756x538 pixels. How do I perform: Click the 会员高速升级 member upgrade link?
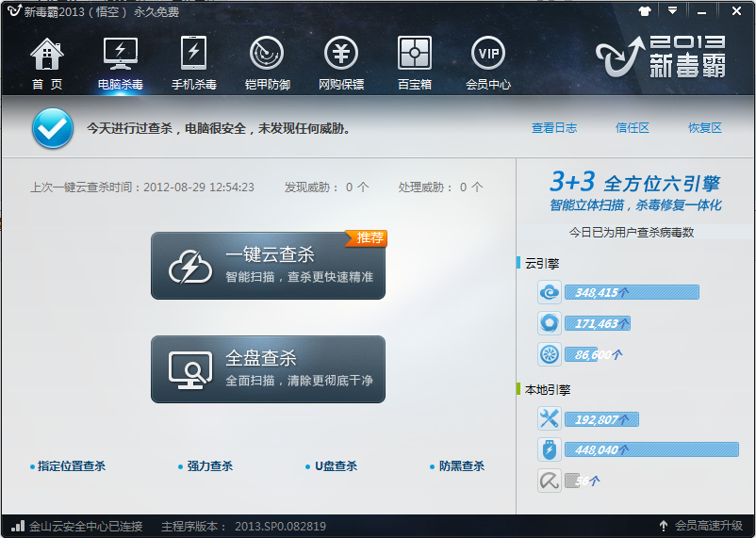pyautogui.click(x=709, y=526)
